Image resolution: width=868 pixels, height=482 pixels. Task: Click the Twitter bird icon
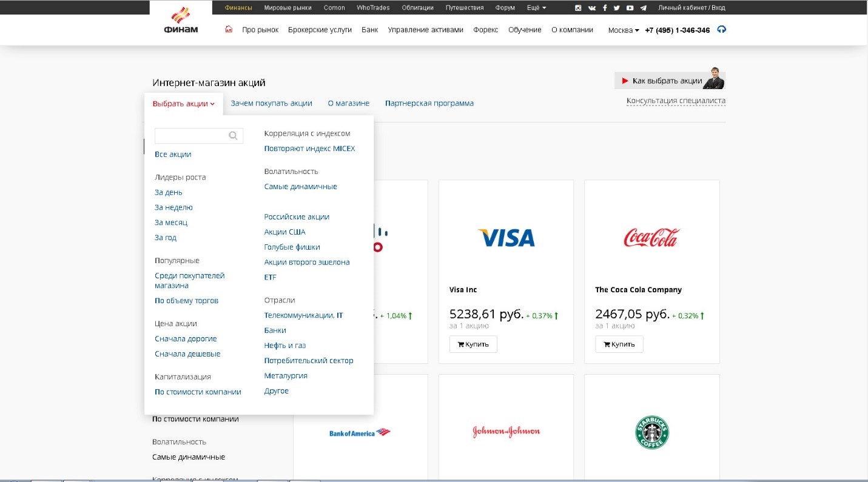[617, 8]
